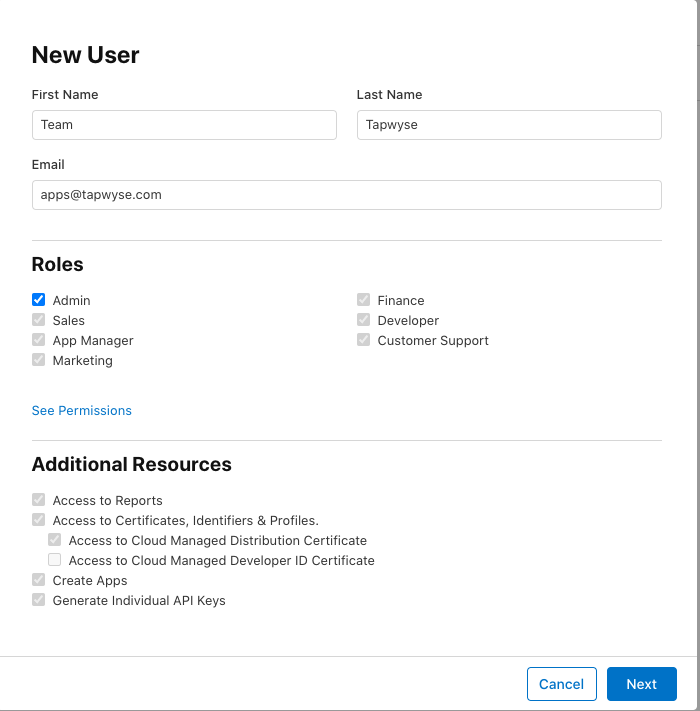Viewport: 700px width, 711px height.
Task: Toggle Access to Certificates, Identifiers & Profiles
Action: point(39,520)
